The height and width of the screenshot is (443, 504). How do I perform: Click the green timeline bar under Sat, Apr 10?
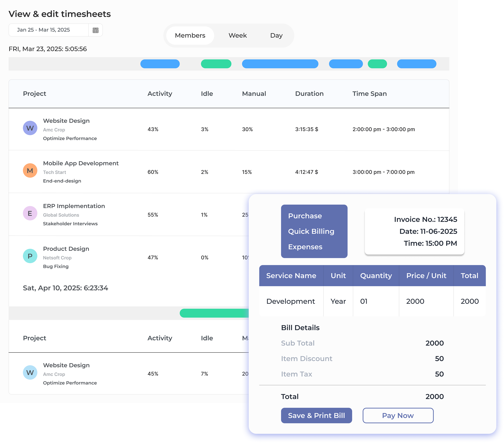[x=214, y=313]
